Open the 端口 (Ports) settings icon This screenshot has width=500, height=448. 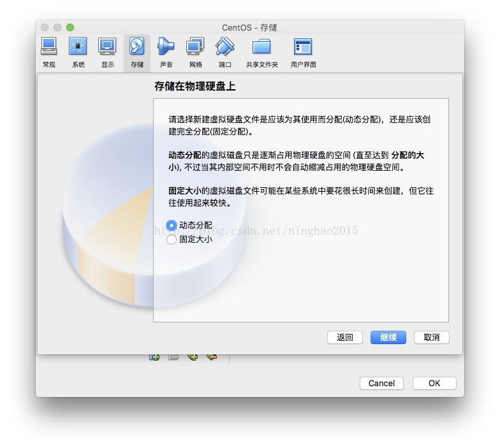[224, 47]
